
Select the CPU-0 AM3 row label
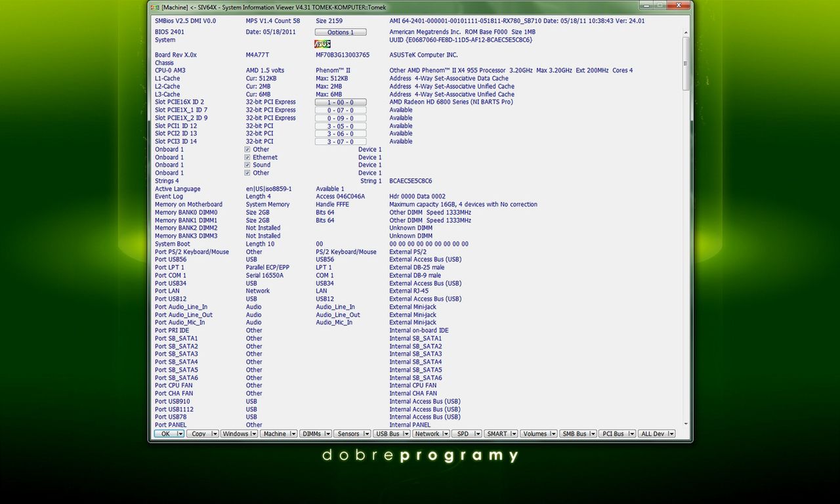coord(170,71)
